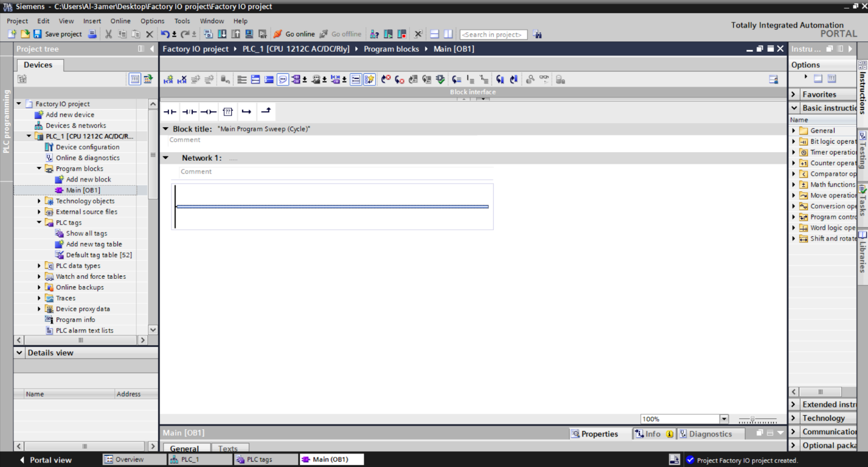Open the Project menu
The image size is (868, 467).
click(18, 21)
